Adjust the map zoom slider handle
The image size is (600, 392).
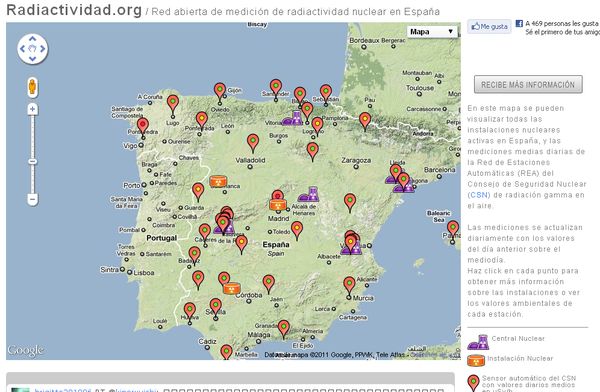(x=33, y=162)
